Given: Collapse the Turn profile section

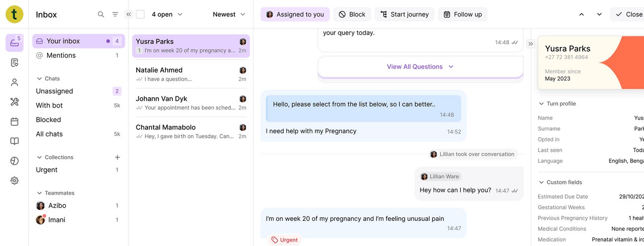Looking at the screenshot, I should point(541,104).
